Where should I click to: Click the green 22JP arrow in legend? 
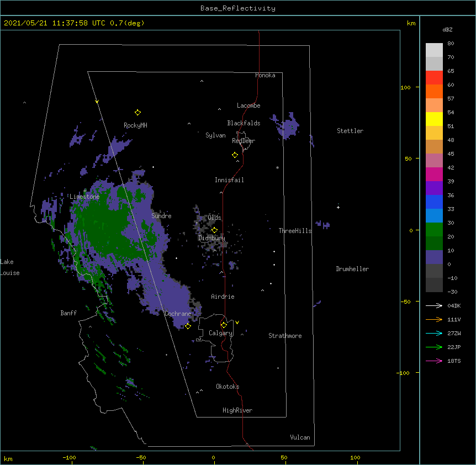pyautogui.click(x=434, y=347)
